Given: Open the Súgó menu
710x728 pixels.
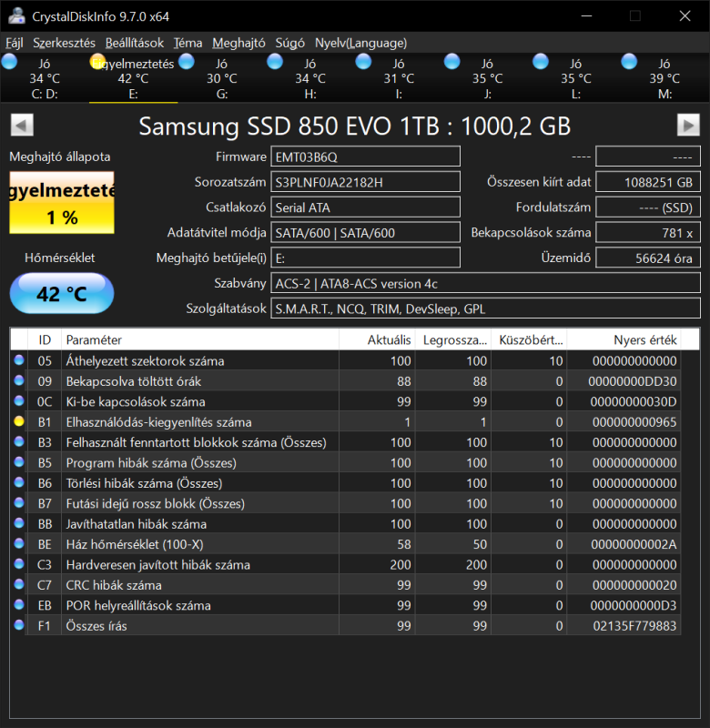Looking at the screenshot, I should tap(289, 43).
